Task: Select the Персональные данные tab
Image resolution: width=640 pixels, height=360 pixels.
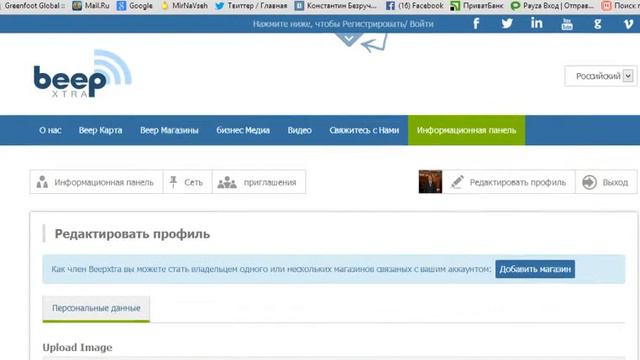Action: [x=96, y=309]
